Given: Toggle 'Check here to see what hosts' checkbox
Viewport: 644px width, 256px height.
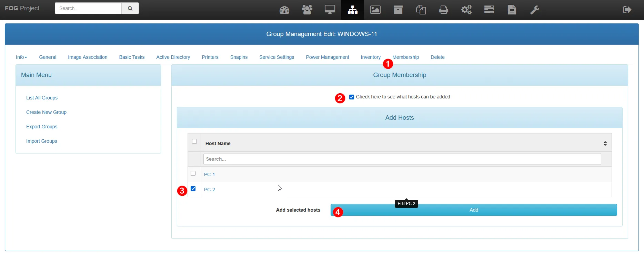Looking at the screenshot, I should pos(352,97).
